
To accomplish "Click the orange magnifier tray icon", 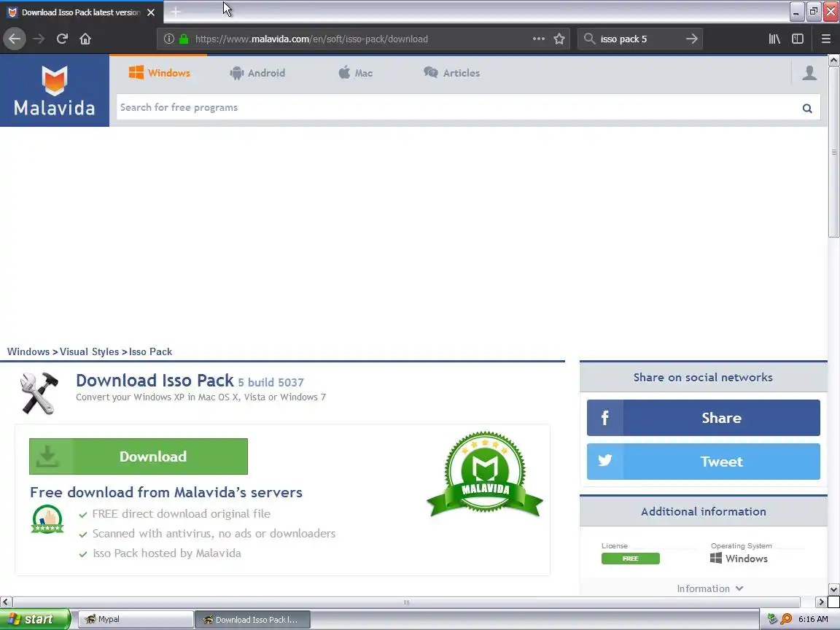I will click(786, 619).
